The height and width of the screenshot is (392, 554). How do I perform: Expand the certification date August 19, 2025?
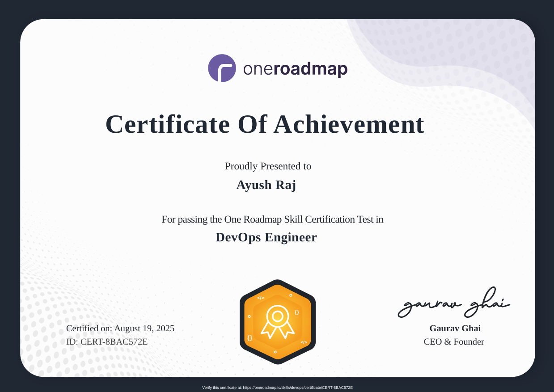point(121,328)
